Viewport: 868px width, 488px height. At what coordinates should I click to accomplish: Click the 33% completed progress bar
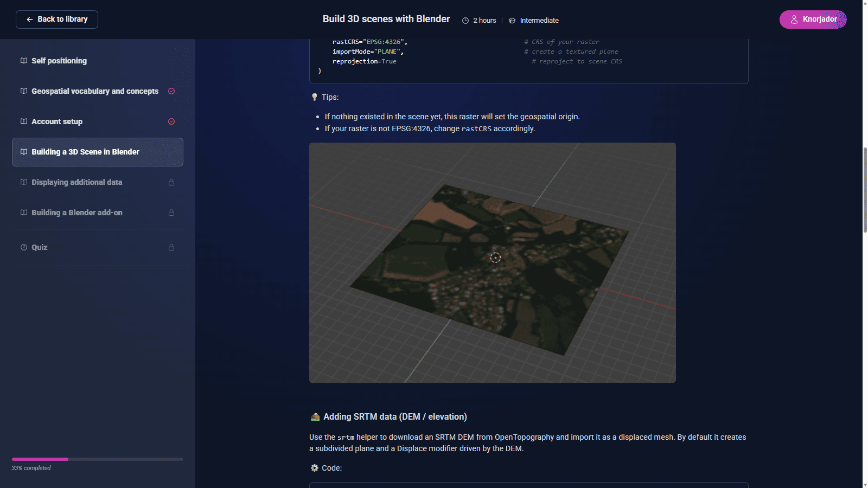click(98, 459)
